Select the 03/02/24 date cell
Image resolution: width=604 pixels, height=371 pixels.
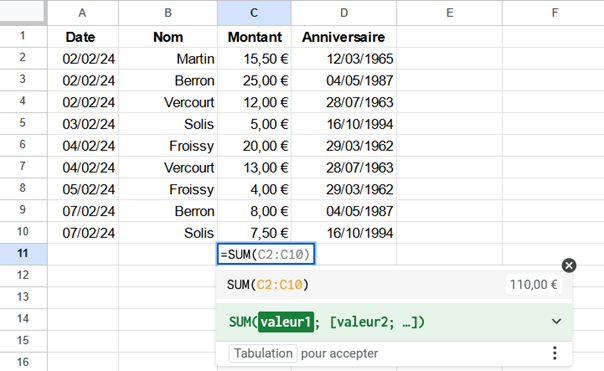tap(83, 124)
